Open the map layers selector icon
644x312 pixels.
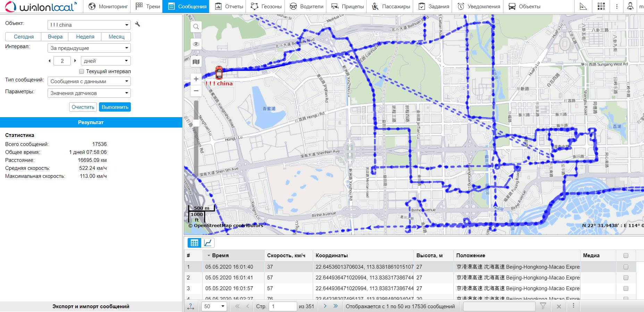point(196,62)
